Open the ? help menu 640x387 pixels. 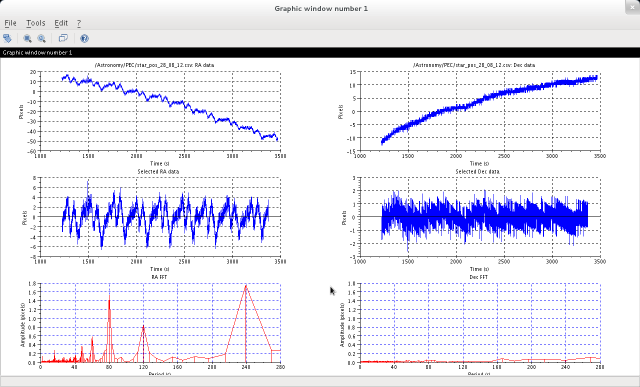click(79, 23)
